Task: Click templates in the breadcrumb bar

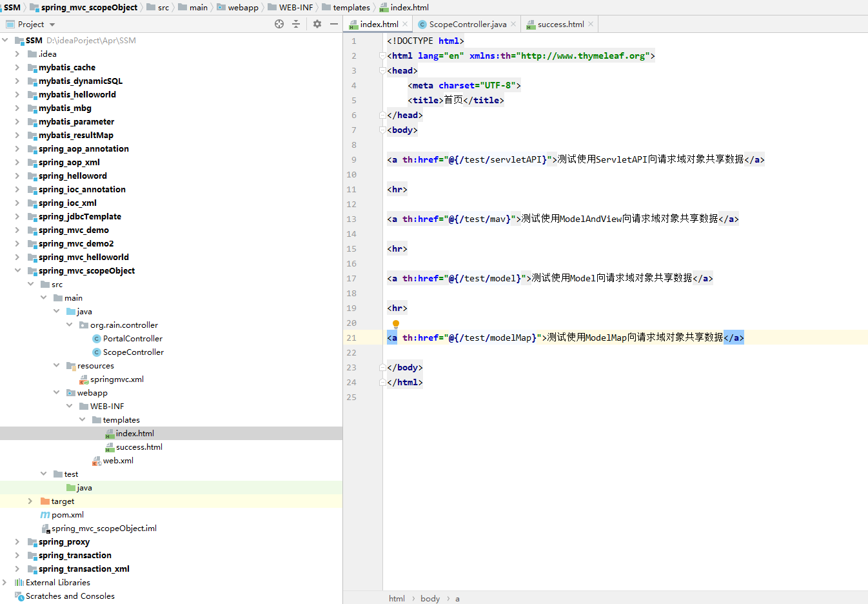Action: tap(351, 7)
